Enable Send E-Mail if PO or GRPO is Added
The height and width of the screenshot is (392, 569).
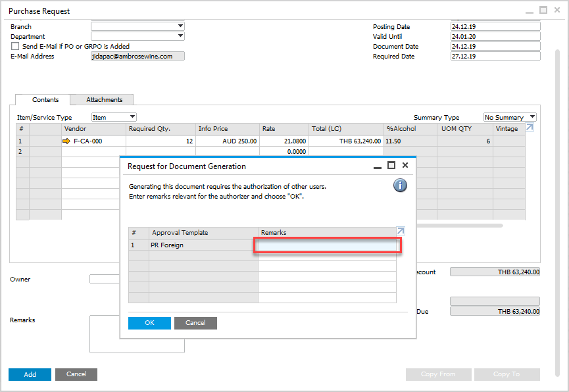coord(15,46)
